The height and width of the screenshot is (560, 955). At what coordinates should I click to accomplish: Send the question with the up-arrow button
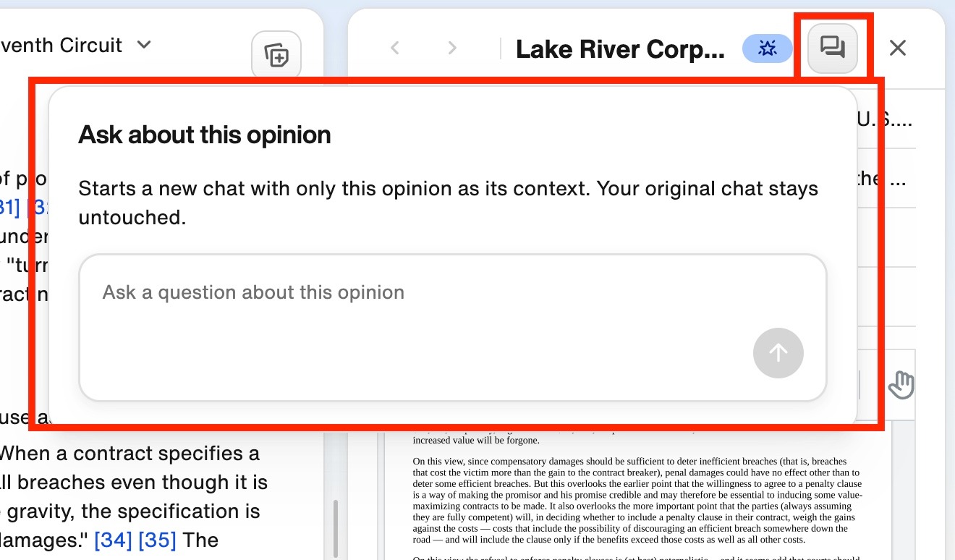click(778, 353)
